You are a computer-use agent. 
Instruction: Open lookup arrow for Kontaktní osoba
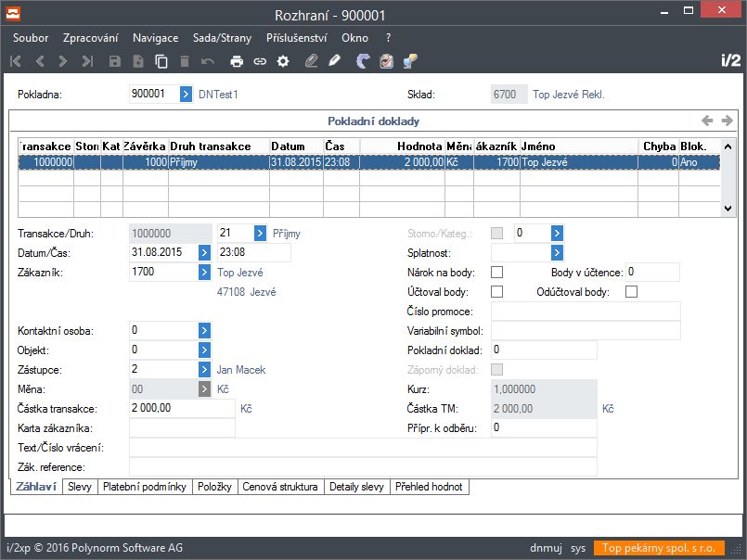click(204, 330)
